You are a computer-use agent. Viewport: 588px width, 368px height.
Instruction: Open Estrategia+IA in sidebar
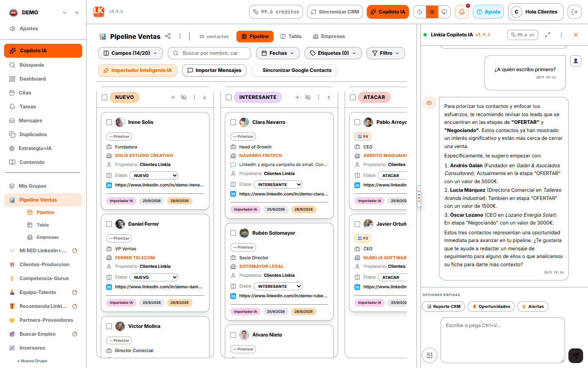(x=35, y=148)
